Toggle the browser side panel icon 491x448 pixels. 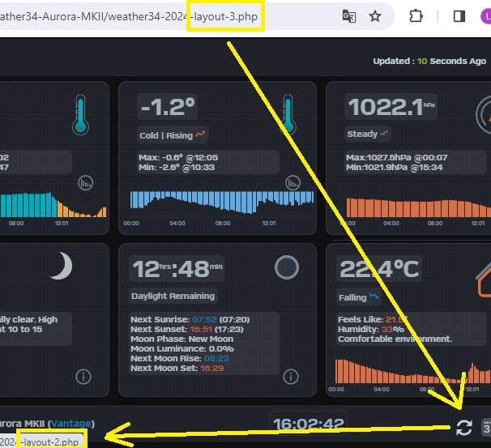point(459,16)
